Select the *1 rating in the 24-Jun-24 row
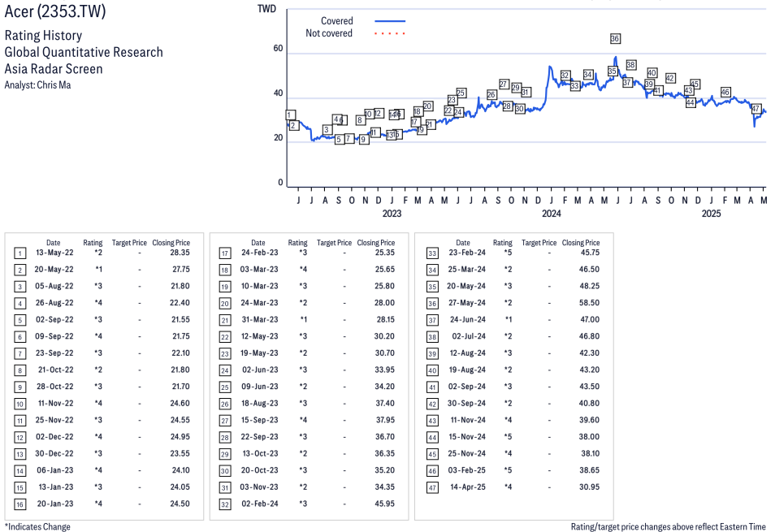Image resolution: width=775 pixels, height=532 pixels. point(508,319)
